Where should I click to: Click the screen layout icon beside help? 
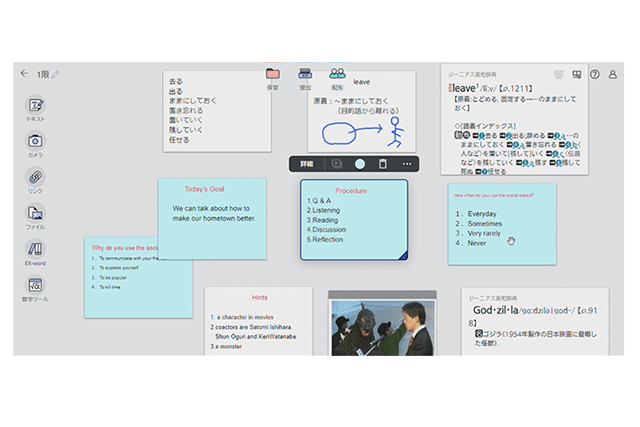click(x=577, y=74)
